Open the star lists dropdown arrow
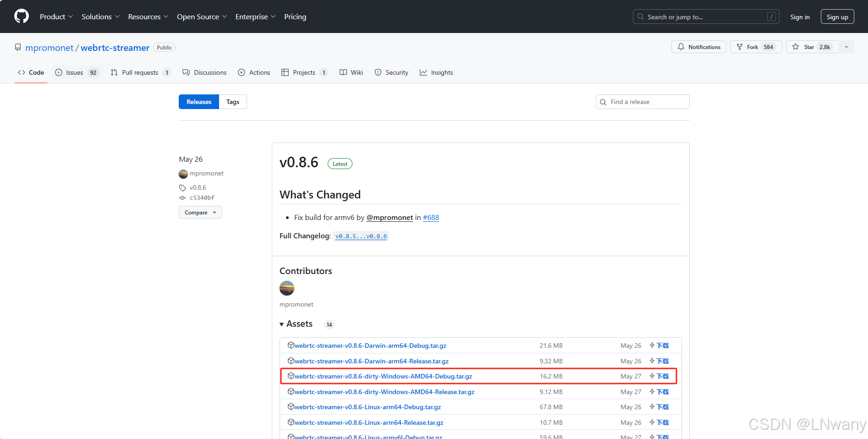 [846, 47]
